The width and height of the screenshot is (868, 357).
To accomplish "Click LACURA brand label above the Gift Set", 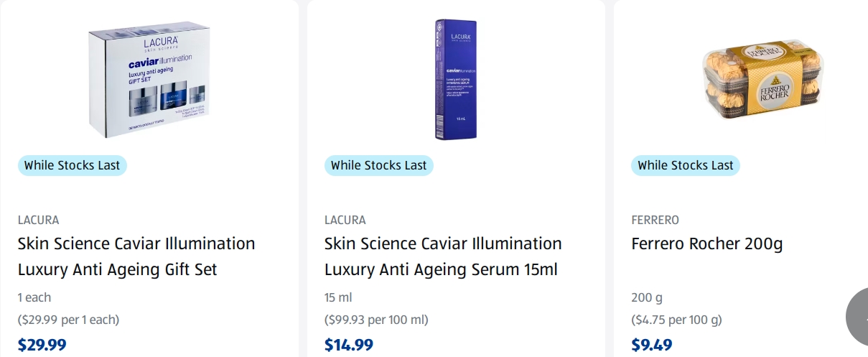I will (x=39, y=220).
